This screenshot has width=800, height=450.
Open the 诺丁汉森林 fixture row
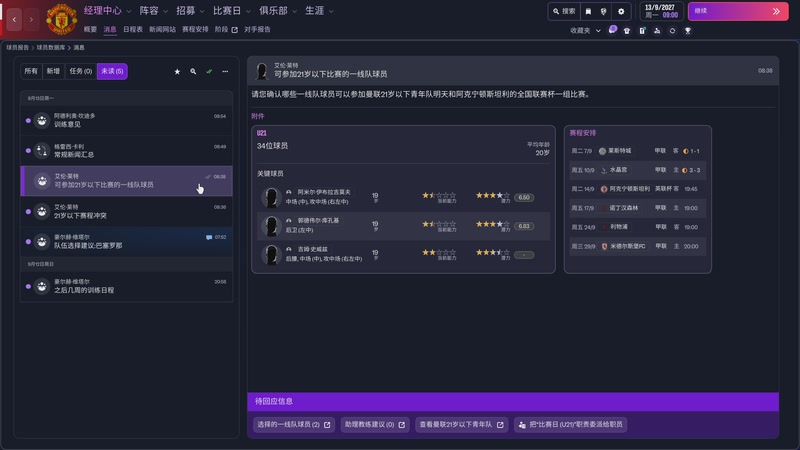637,208
